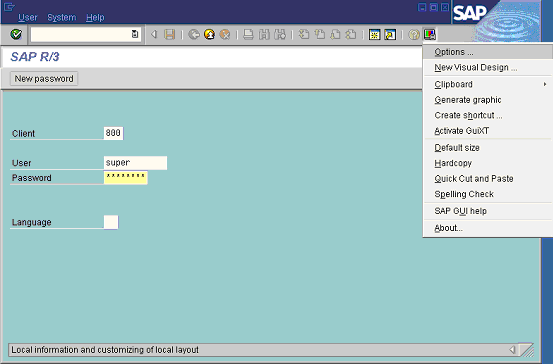Click the yellow Exit icon
The image size is (553, 364).
point(209,34)
